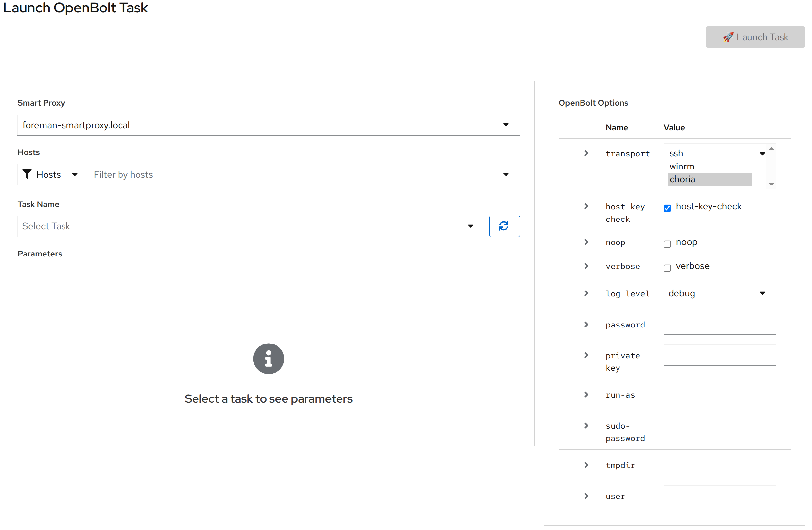Image resolution: width=812 pixels, height=530 pixels.
Task: Expand the run-as option row
Action: 586,394
